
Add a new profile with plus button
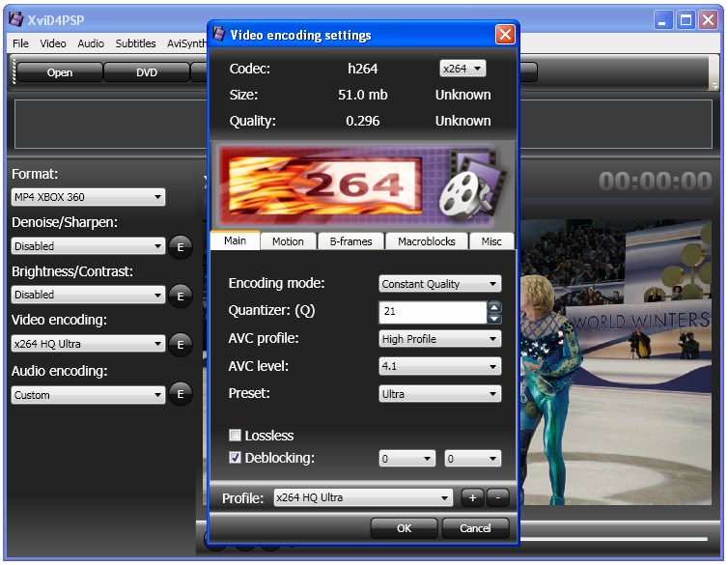(472, 498)
